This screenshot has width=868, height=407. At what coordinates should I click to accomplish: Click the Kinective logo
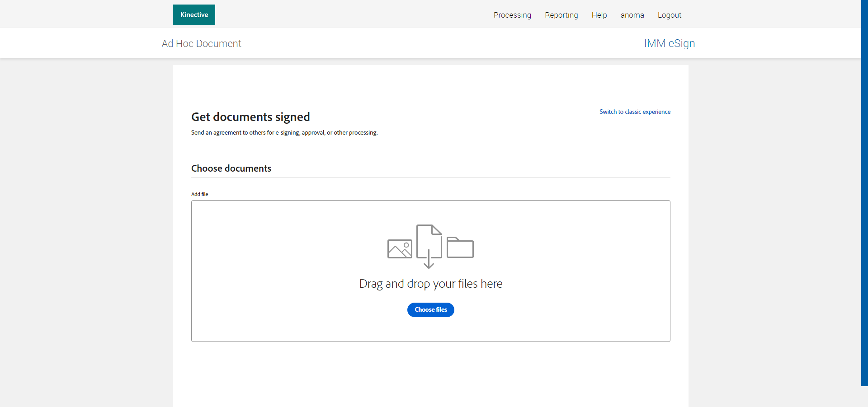point(194,15)
